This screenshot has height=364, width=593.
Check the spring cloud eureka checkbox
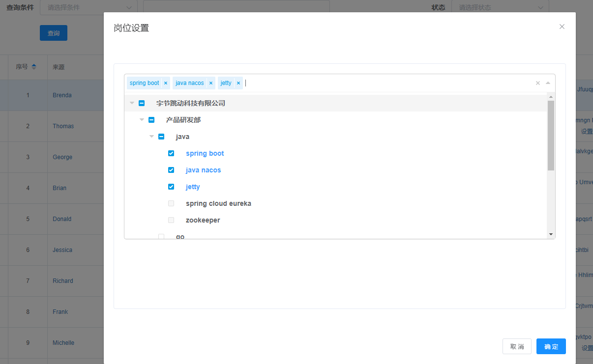tap(171, 203)
